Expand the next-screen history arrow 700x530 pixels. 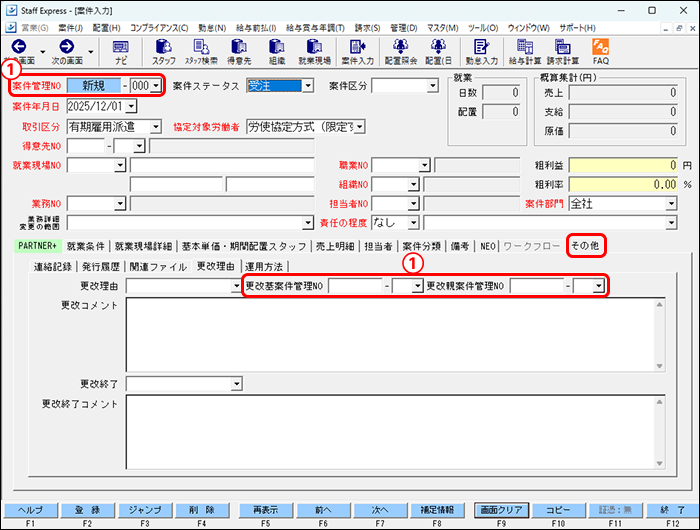(91, 52)
